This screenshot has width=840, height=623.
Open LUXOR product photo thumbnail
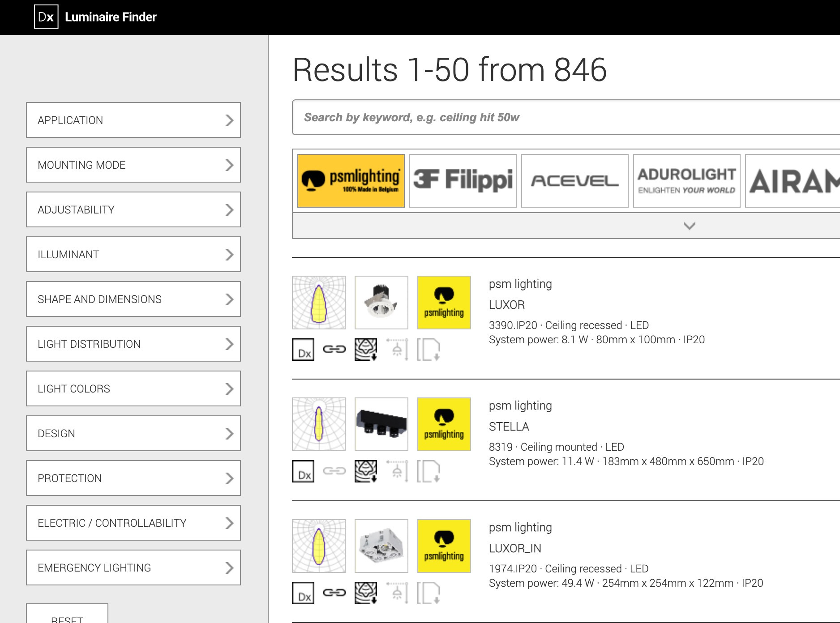[x=381, y=303]
